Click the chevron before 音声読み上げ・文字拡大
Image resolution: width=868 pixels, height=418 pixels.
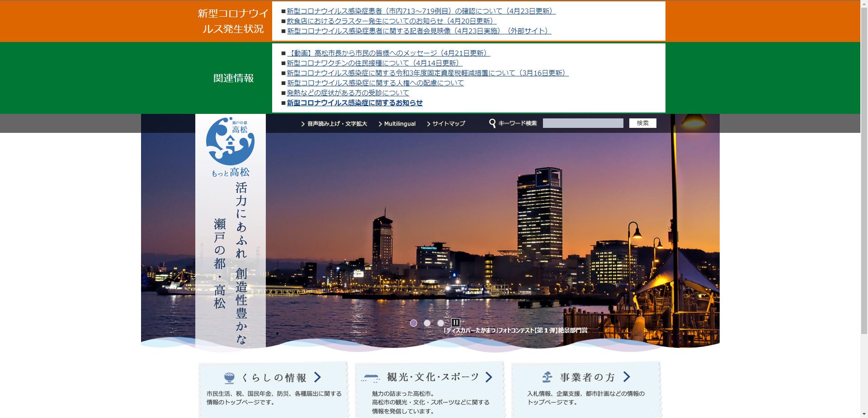[x=302, y=123]
